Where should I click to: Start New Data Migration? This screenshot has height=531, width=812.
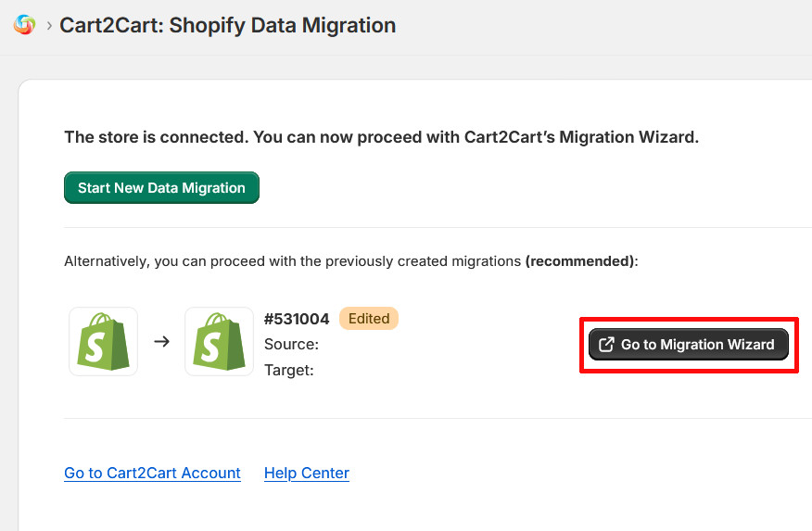pyautogui.click(x=161, y=188)
